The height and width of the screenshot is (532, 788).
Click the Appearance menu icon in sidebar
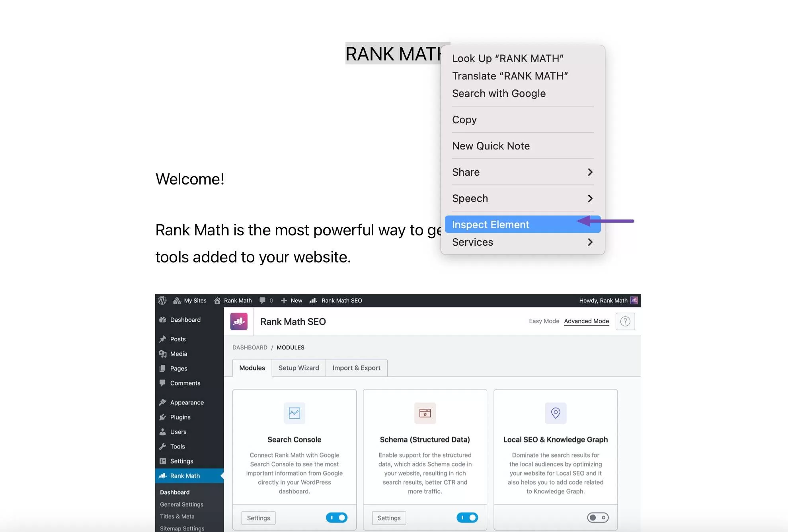(164, 402)
